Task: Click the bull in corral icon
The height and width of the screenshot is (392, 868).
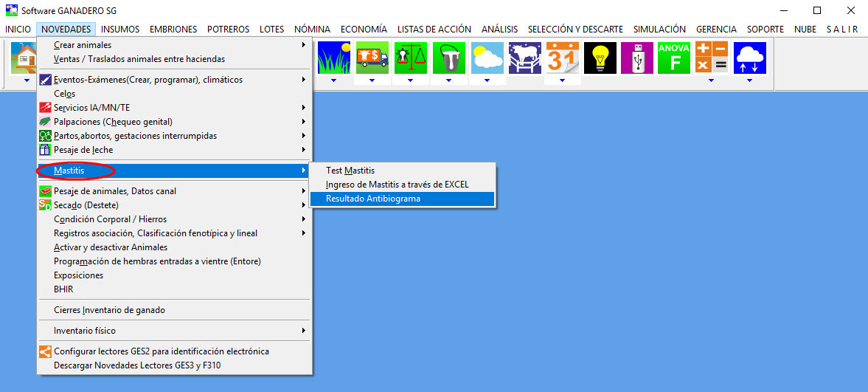Action: click(x=524, y=58)
